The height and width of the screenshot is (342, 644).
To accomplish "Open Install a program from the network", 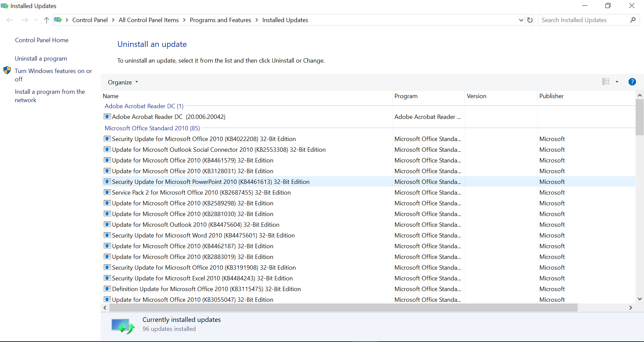I will click(x=50, y=96).
